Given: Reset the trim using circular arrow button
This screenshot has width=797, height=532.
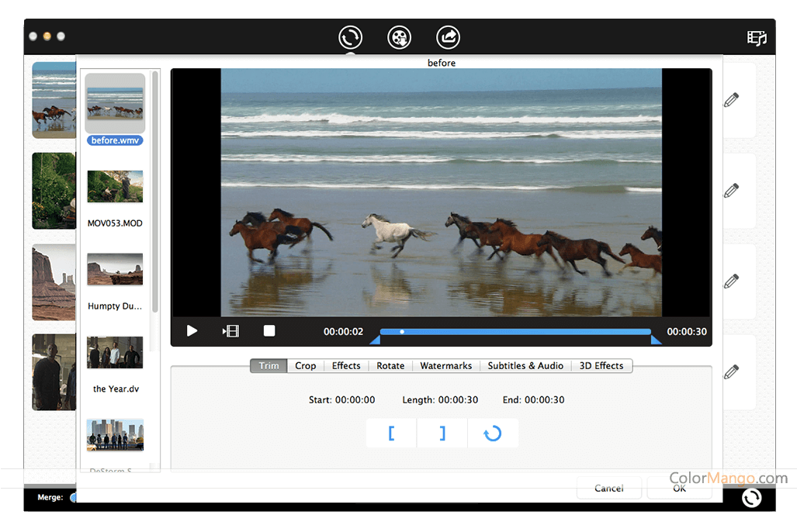Looking at the screenshot, I should tap(493, 434).
